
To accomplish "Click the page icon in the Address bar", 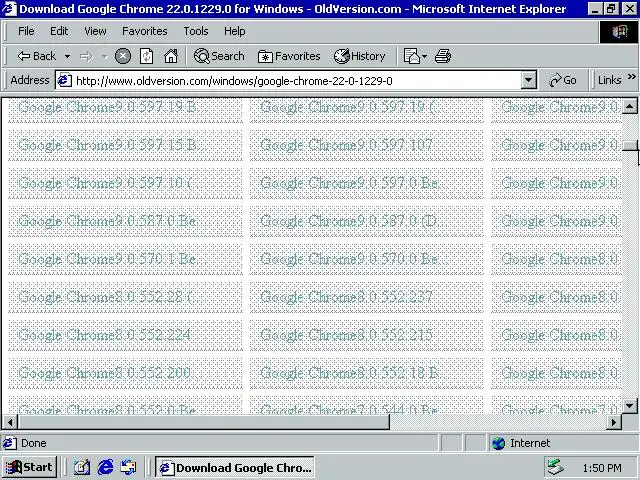I will 64,80.
